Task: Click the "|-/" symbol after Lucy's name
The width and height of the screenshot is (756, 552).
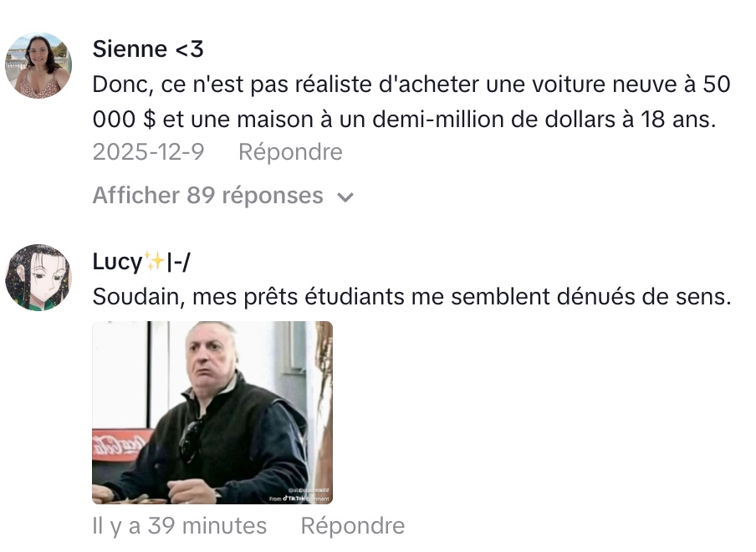Action: pyautogui.click(x=178, y=262)
